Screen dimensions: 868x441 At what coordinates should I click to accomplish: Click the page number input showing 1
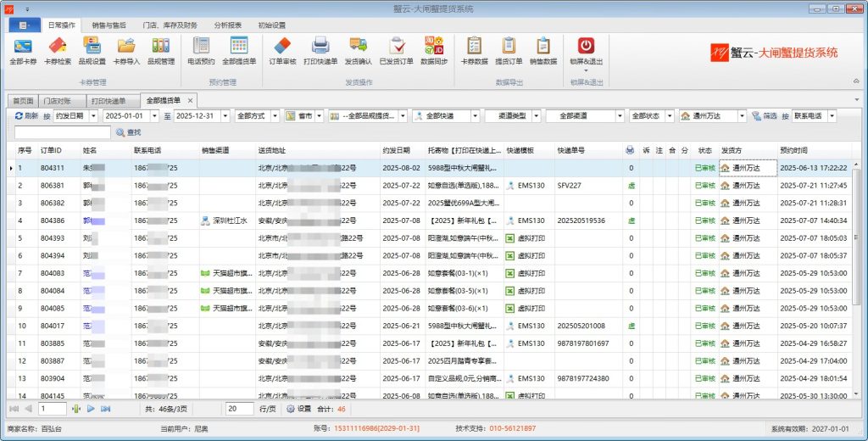point(53,409)
